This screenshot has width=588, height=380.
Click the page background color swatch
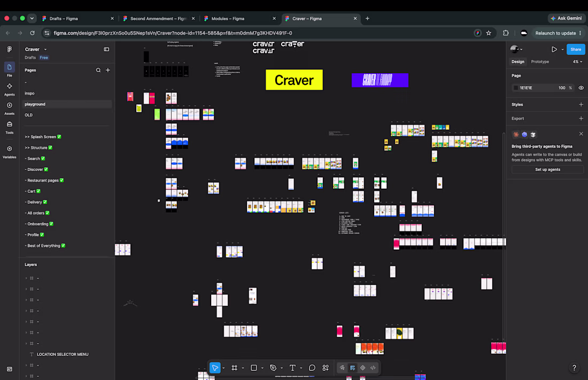pos(516,88)
